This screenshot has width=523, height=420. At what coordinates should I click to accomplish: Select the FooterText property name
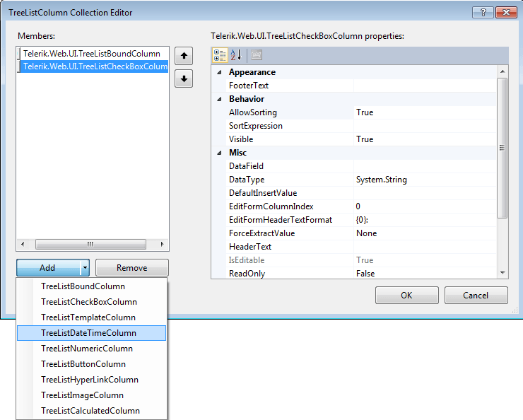(249, 86)
